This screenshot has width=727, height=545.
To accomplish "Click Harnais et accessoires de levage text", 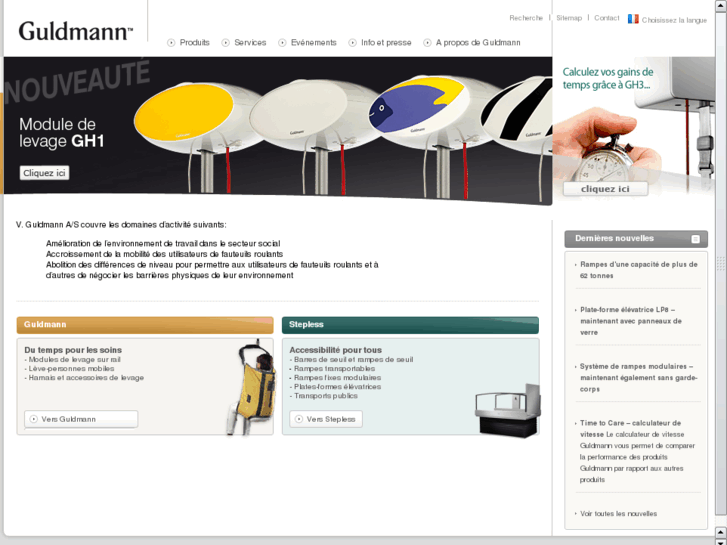I will [x=86, y=378].
